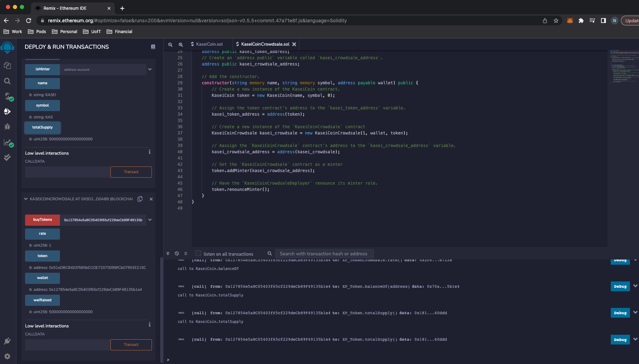Expand the buyTokens function parameters
Screen dimensions: 639x364
150,220
